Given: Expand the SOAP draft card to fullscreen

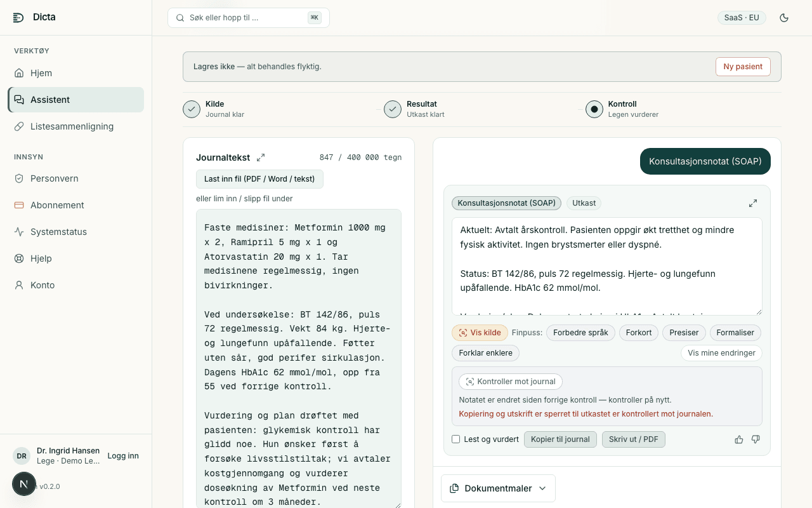Looking at the screenshot, I should coord(753,203).
